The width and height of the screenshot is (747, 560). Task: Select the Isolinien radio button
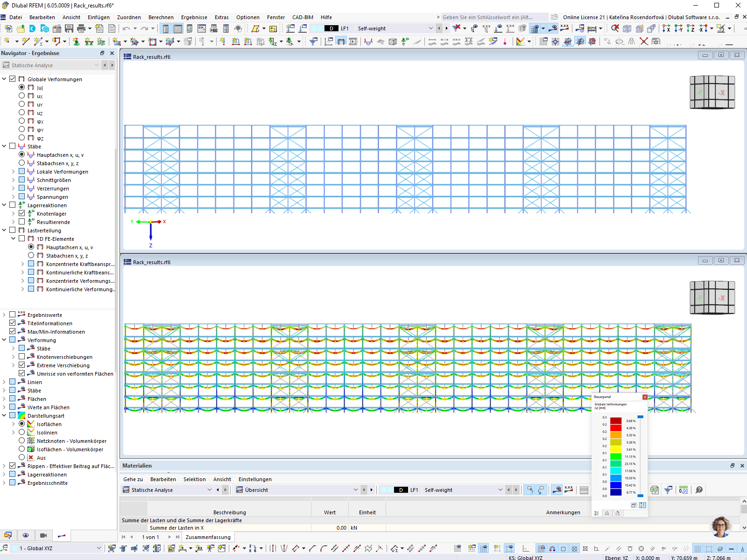tap(21, 432)
